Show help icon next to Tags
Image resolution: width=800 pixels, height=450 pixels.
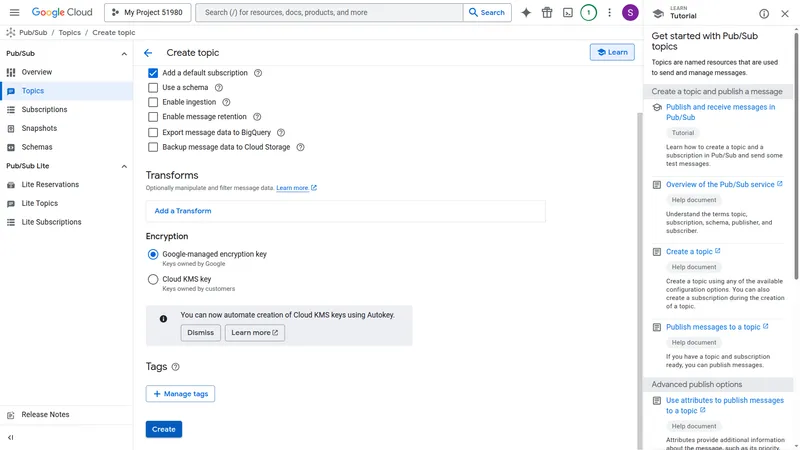[x=176, y=367]
